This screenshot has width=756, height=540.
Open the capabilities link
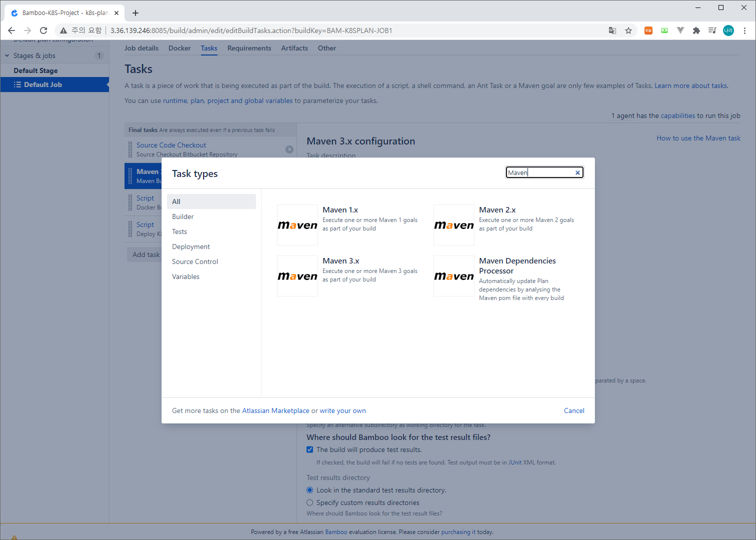click(x=677, y=115)
